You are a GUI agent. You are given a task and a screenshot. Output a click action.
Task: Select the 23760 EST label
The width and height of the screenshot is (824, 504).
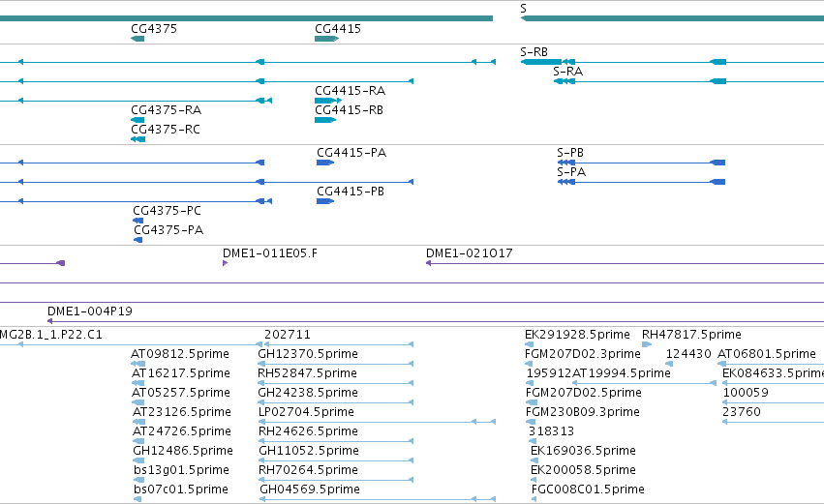click(742, 413)
